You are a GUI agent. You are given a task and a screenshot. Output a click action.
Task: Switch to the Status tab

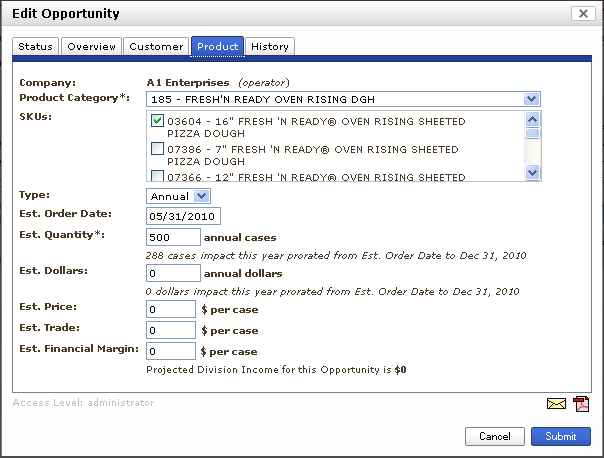pos(35,46)
